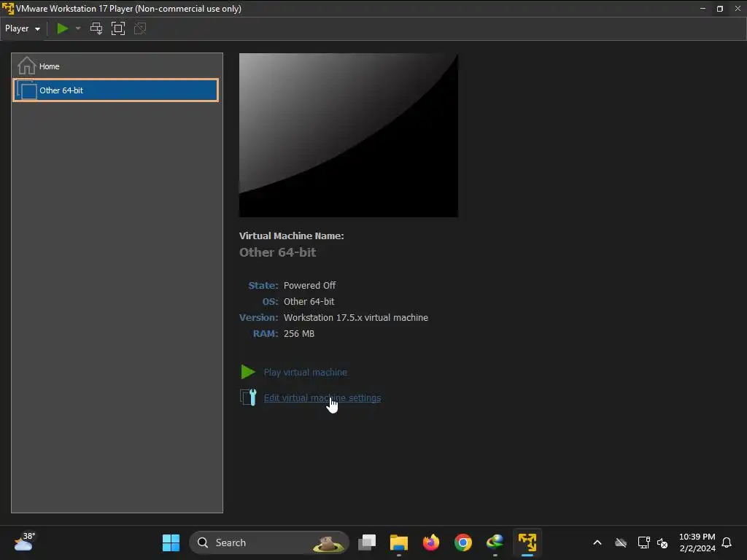Image resolution: width=747 pixels, height=560 pixels.
Task: Click the wrench settings icon
Action: click(249, 397)
